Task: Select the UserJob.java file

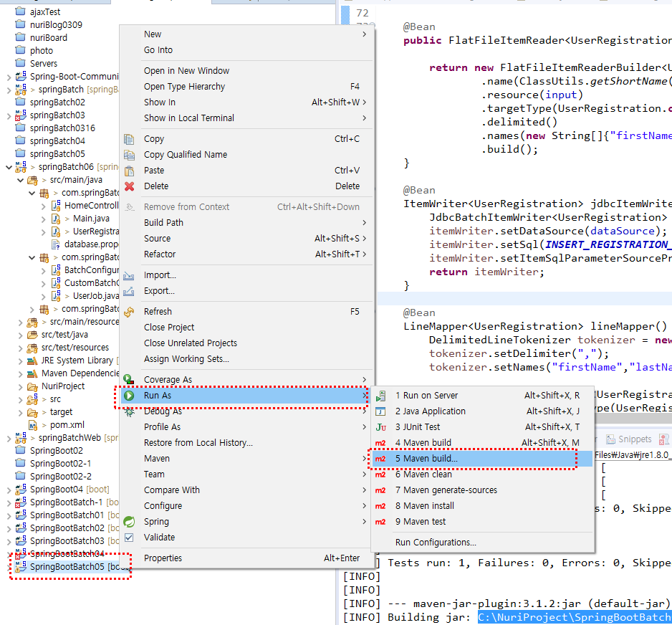Action: click(x=96, y=296)
